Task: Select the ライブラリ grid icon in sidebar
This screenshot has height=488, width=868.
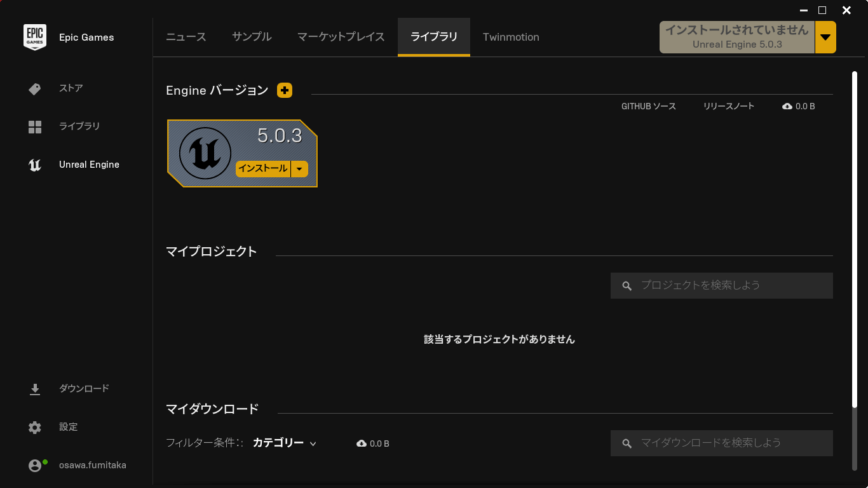Action: point(35,127)
